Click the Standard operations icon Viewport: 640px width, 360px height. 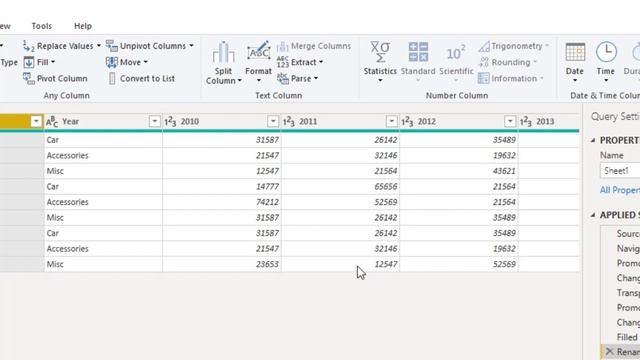418,52
